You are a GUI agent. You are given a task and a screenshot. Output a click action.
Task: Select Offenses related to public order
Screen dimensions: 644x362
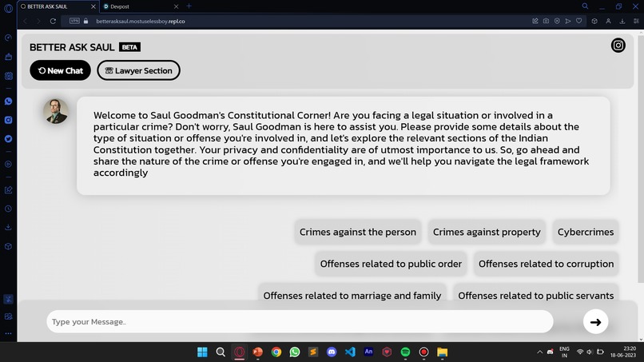click(391, 264)
